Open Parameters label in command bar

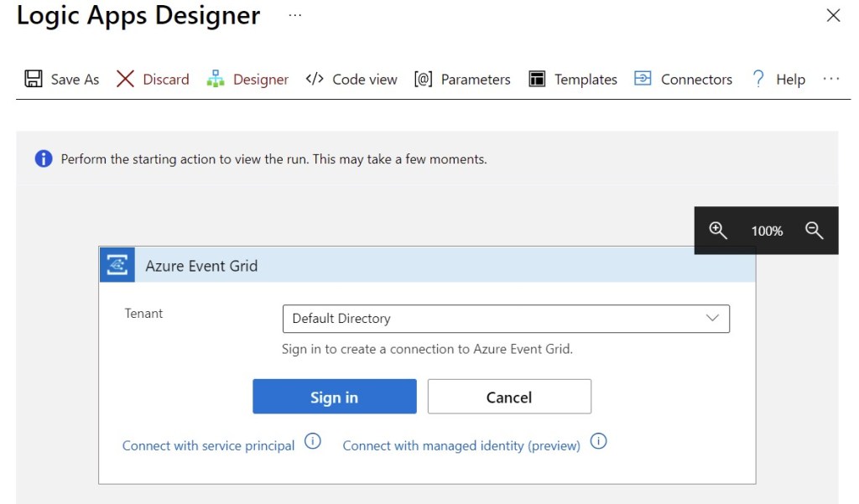click(476, 80)
